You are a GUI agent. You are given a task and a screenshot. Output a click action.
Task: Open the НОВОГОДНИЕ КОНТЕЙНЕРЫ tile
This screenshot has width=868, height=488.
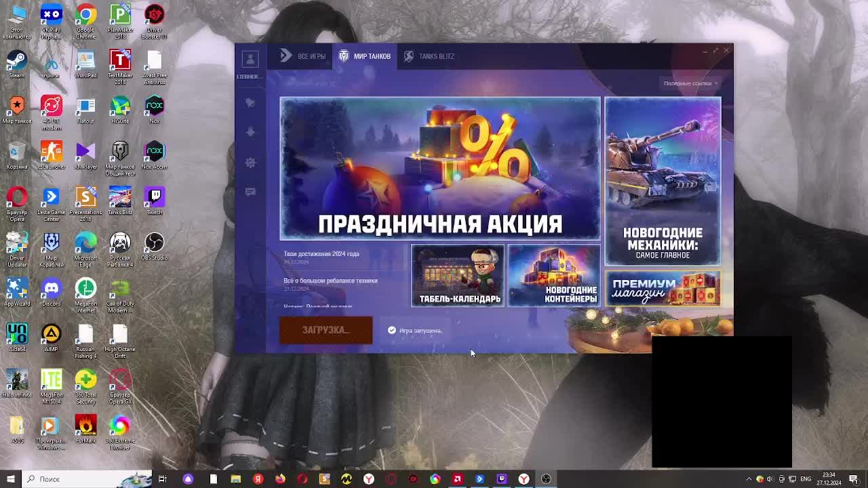point(554,276)
